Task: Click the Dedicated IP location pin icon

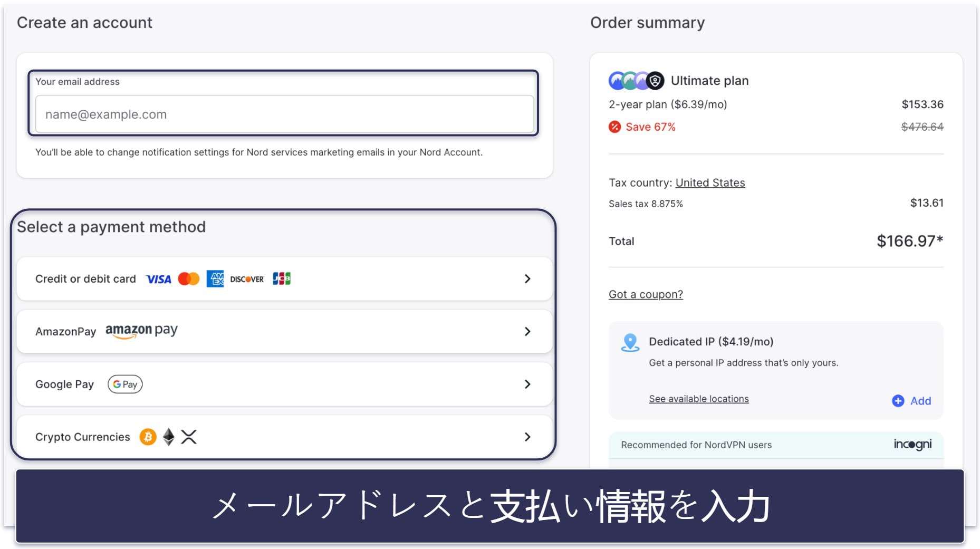Action: point(630,342)
